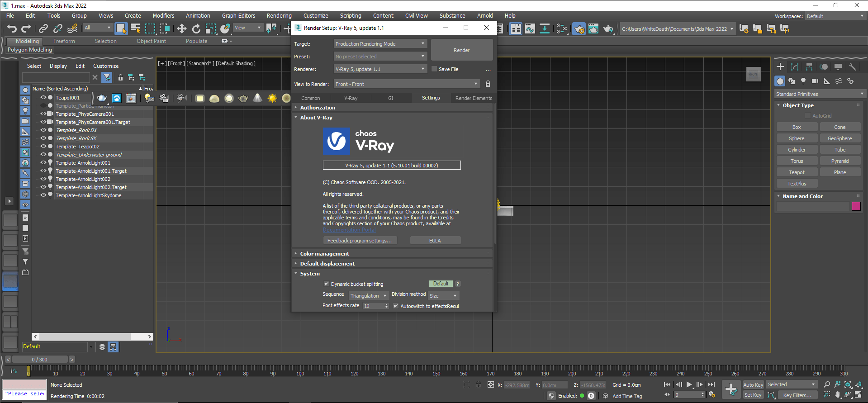868x403 pixels.
Task: Open the Sequence Triangulation dropdown
Action: [369, 296]
